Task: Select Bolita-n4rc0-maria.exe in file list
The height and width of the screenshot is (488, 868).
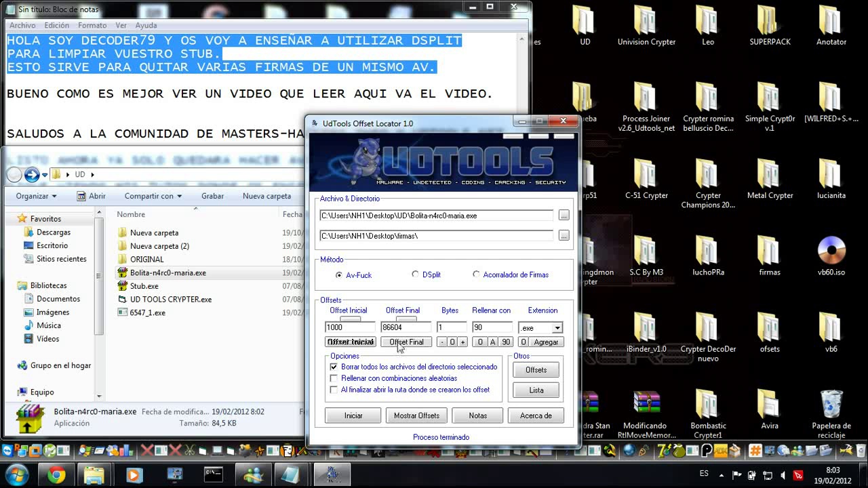Action: (167, 272)
